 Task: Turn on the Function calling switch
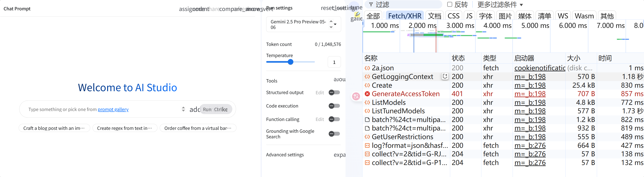point(334,119)
